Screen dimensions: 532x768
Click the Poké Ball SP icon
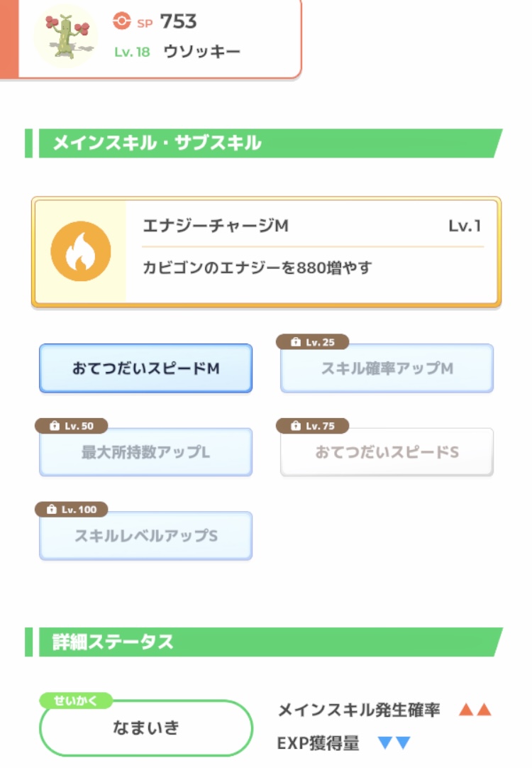122,22
